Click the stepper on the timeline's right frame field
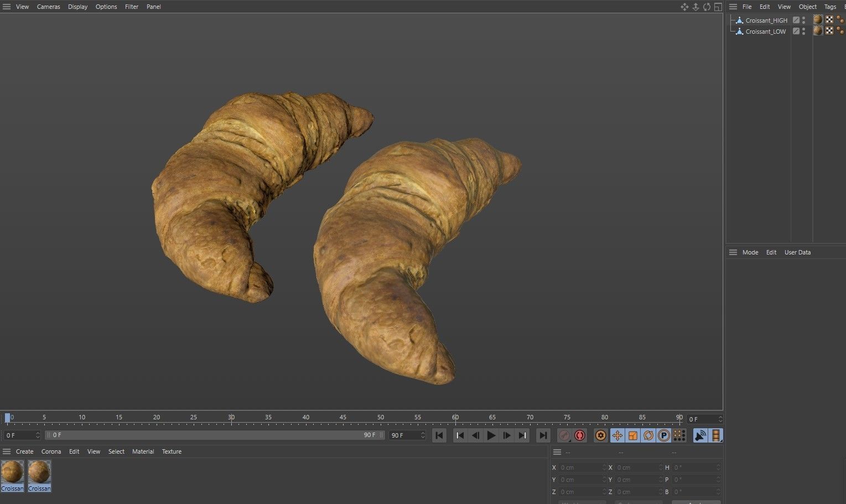This screenshot has width=846, height=504. pos(720,419)
